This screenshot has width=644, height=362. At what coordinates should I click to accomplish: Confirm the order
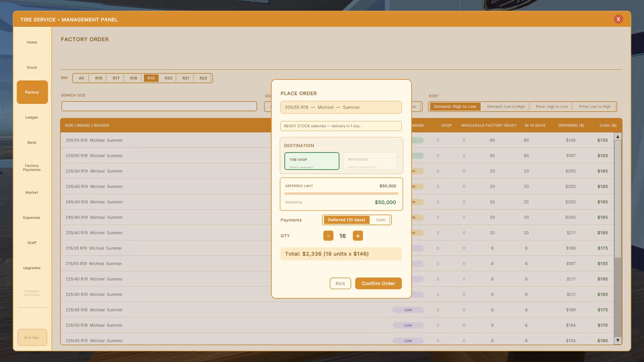pos(378,283)
